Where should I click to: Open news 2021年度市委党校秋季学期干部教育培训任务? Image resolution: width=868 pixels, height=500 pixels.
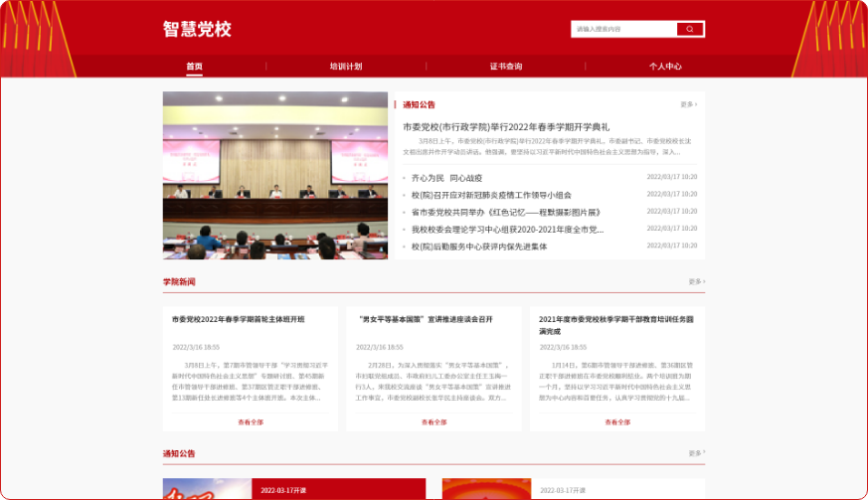click(616, 325)
